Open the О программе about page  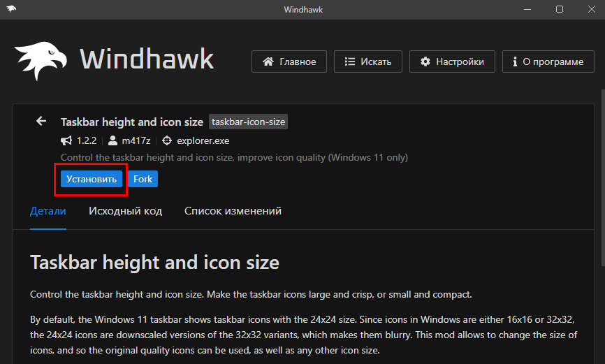click(x=548, y=61)
